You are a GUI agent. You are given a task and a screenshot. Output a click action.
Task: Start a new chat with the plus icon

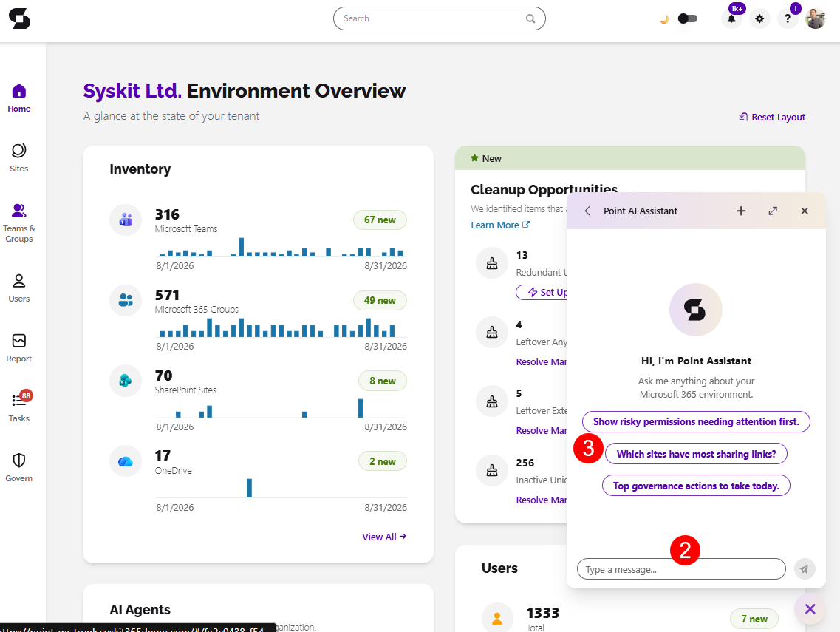[741, 211]
